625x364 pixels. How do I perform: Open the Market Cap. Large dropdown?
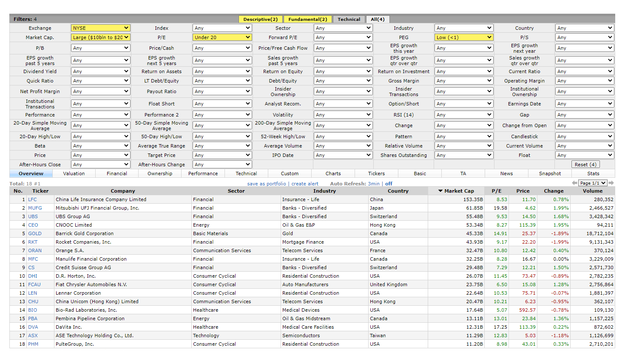click(100, 37)
